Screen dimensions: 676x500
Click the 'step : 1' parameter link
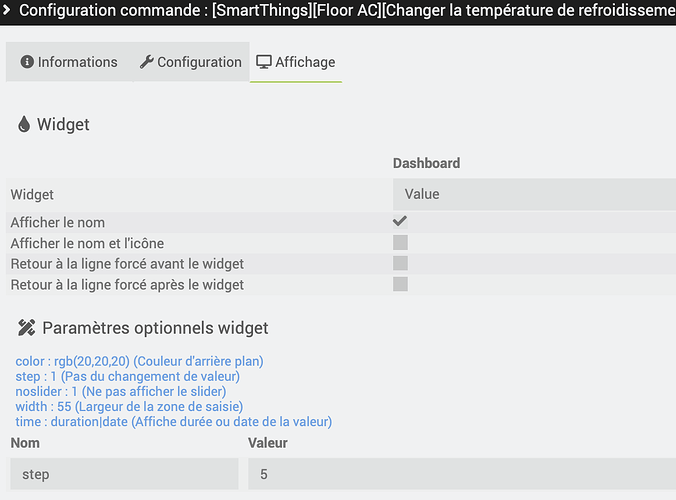(x=128, y=376)
